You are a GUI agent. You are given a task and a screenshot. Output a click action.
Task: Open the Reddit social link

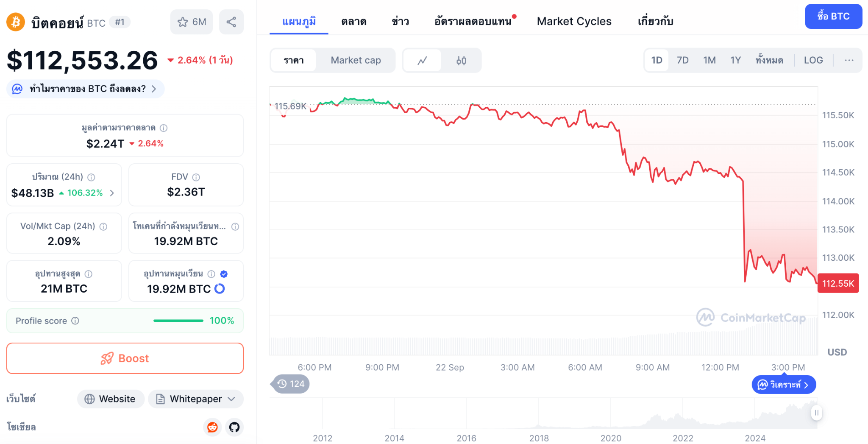tap(212, 427)
